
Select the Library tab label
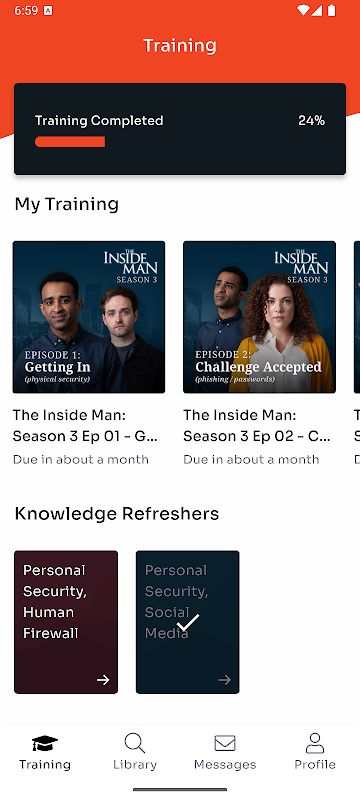[135, 764]
